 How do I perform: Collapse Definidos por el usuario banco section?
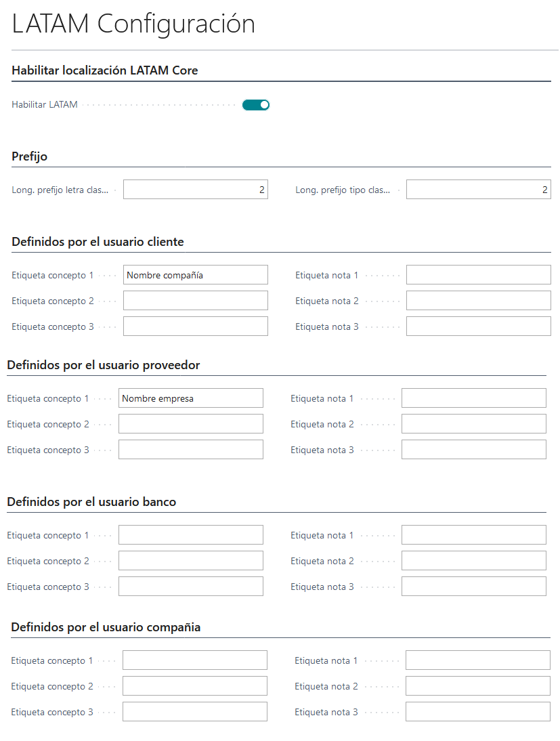point(91,502)
